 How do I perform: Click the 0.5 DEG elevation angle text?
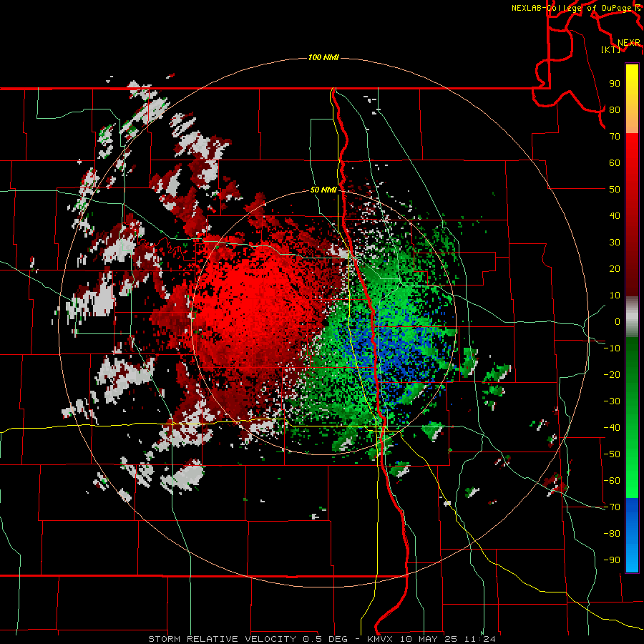pyautogui.click(x=325, y=639)
